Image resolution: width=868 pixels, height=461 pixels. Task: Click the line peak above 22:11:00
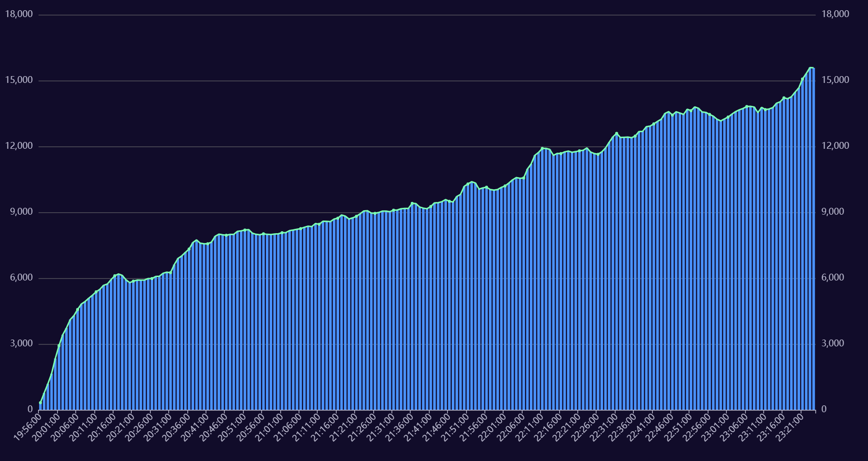[x=542, y=148]
